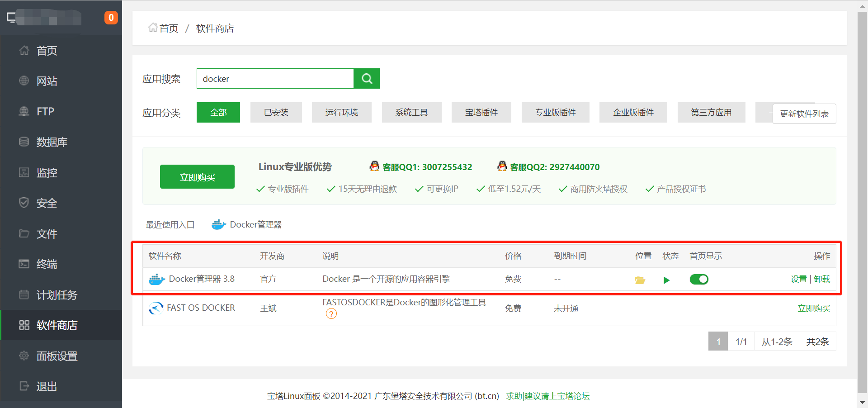
Task: Click the penguin icon beside 客服QQ1
Action: (374, 166)
